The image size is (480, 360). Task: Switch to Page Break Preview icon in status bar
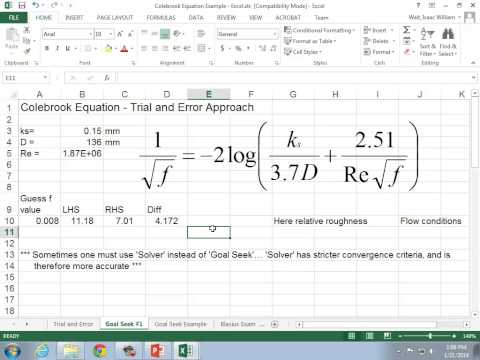387,336
